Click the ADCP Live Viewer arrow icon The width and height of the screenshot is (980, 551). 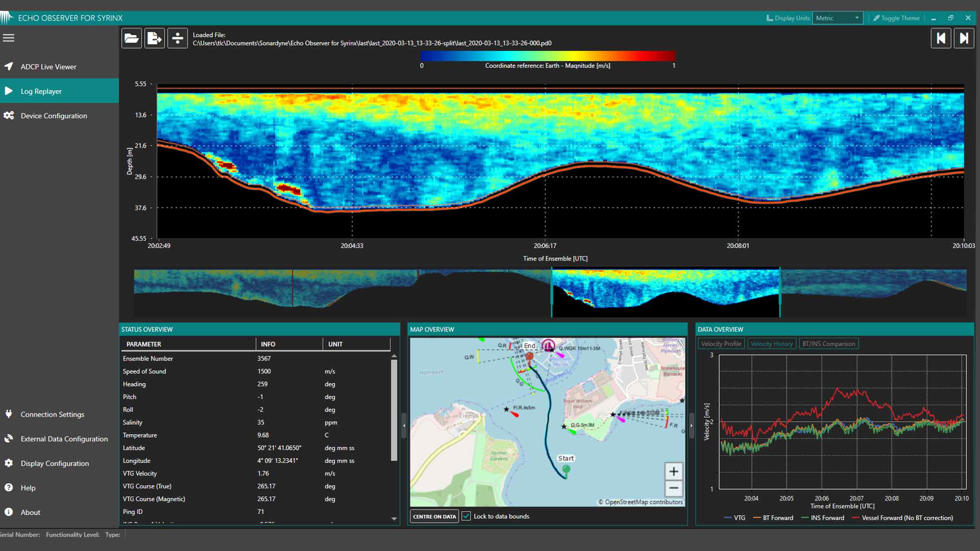pyautogui.click(x=9, y=66)
